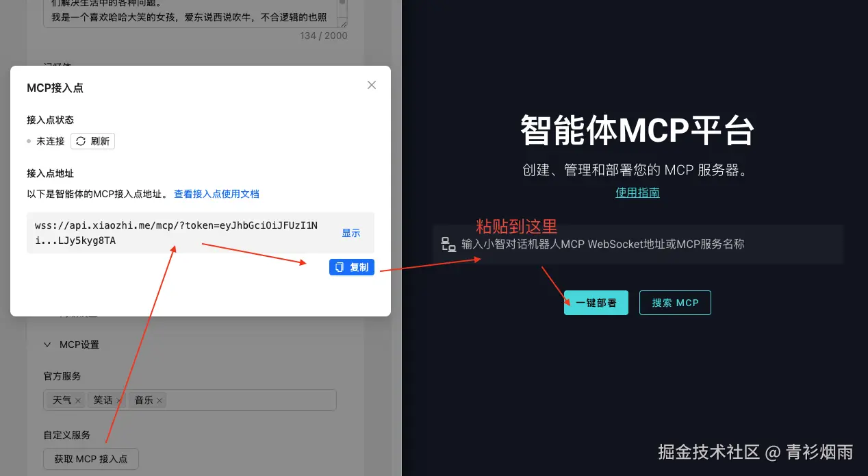Remove the 笑话 tag

point(119,400)
